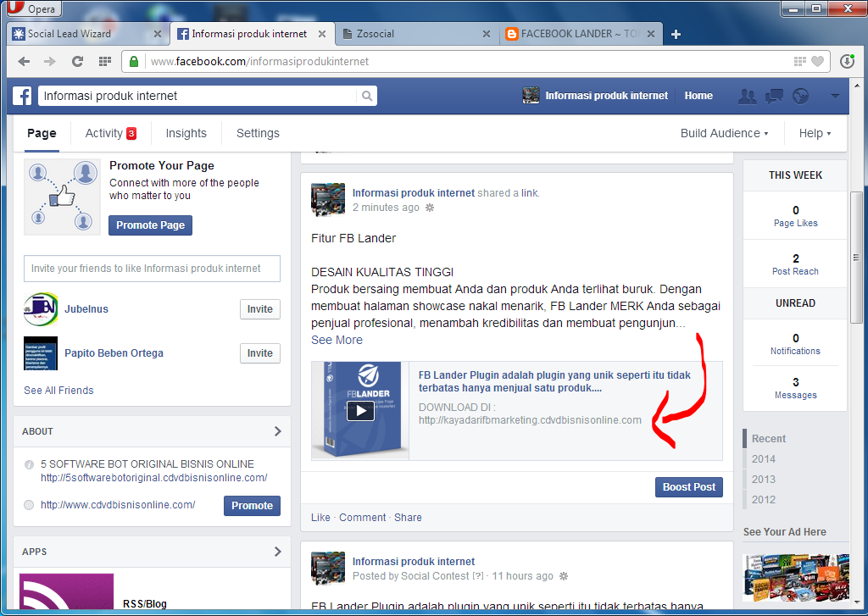The image size is (868, 616).
Task: Expand the Build Audience dropdown
Action: (724, 133)
